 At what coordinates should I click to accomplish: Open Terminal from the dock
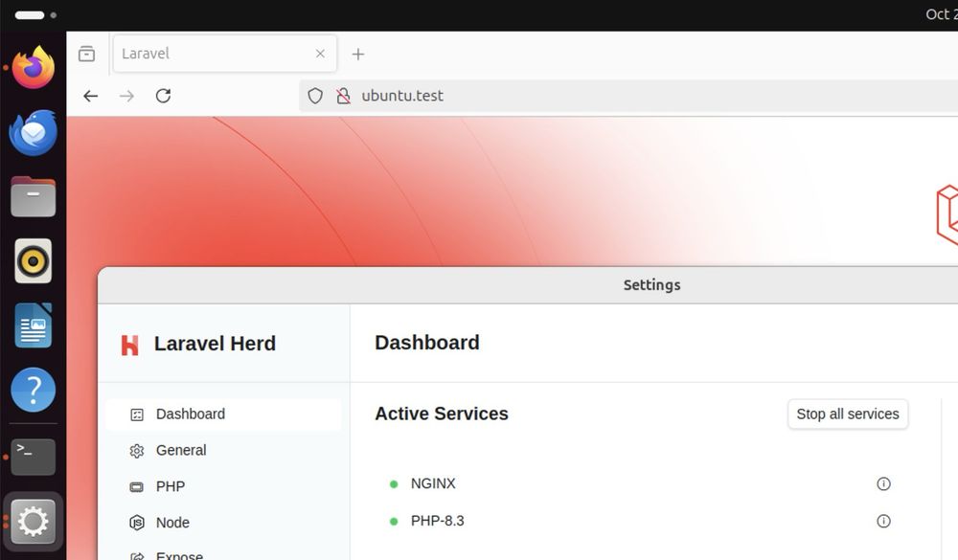[33, 457]
